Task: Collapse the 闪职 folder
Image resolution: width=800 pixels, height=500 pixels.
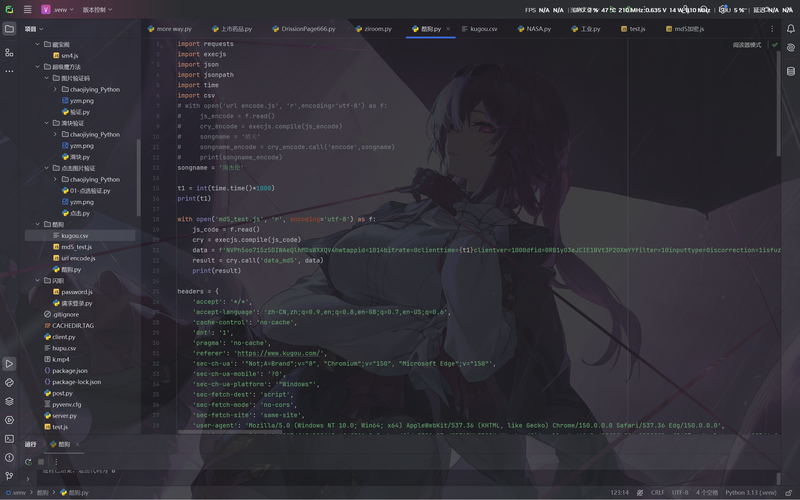Action: [x=38, y=281]
